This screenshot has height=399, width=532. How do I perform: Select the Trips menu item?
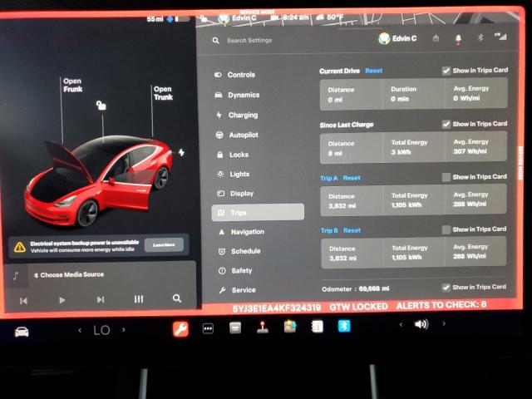(x=258, y=213)
